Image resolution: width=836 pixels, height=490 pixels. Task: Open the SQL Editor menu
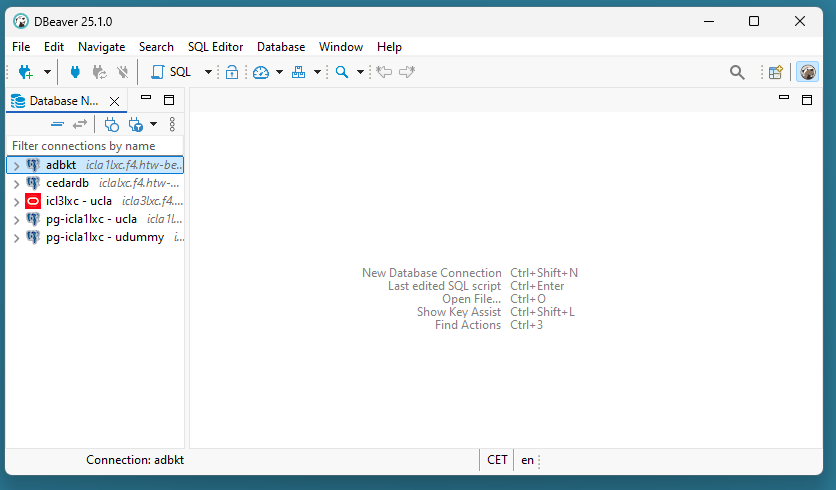pyautogui.click(x=215, y=47)
